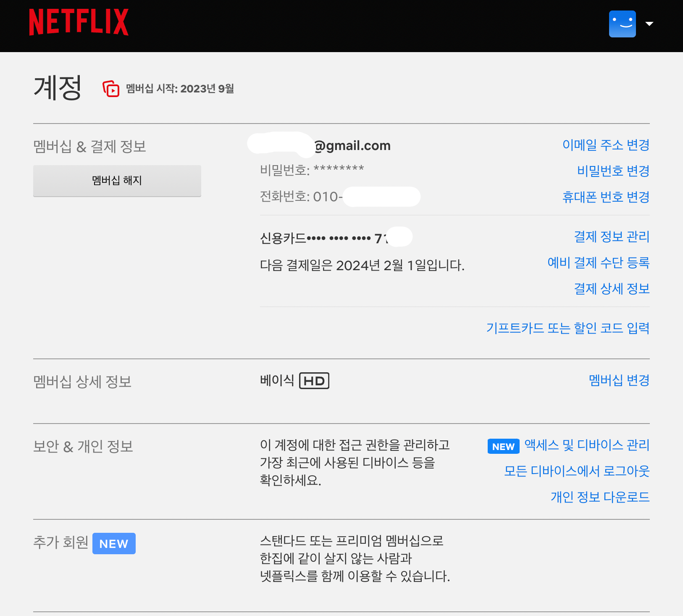Viewport: 683px width, 616px height.
Task: Click NEW badge next to 추가 회원
Action: [114, 543]
